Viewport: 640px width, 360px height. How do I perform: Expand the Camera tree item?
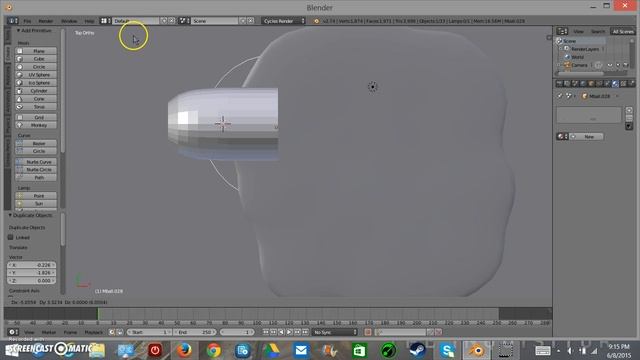click(x=560, y=65)
